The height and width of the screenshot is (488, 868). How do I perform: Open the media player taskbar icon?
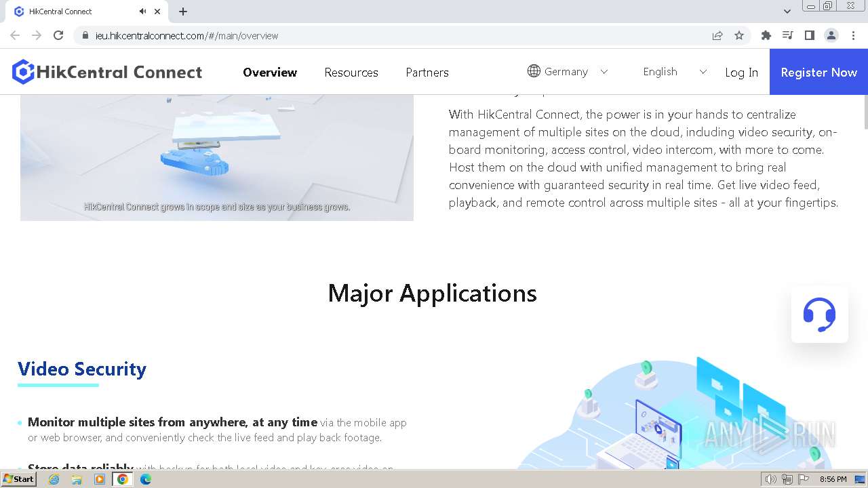coord(100,479)
